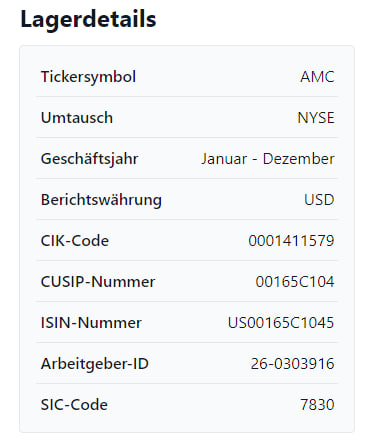Click the Lagerdetails heading

tap(88, 19)
